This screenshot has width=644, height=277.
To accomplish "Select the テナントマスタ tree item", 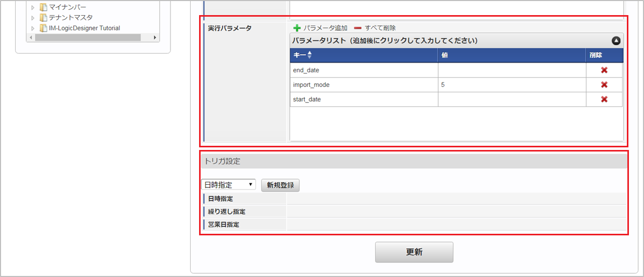I will pyautogui.click(x=71, y=18).
